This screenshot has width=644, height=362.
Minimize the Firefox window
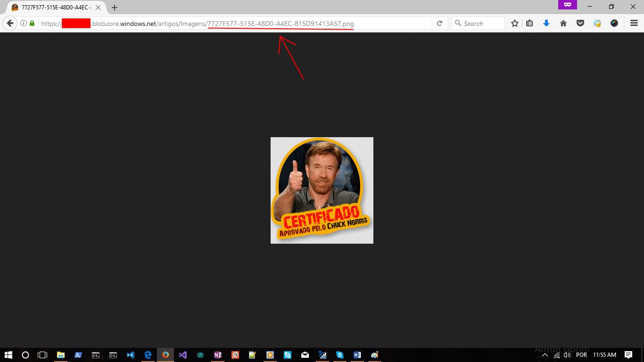(590, 7)
